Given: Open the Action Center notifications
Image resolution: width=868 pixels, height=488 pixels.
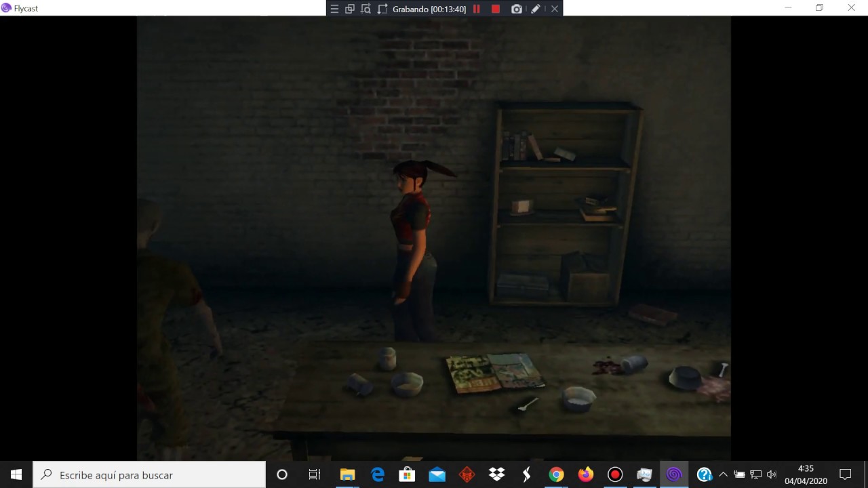Looking at the screenshot, I should point(845,475).
